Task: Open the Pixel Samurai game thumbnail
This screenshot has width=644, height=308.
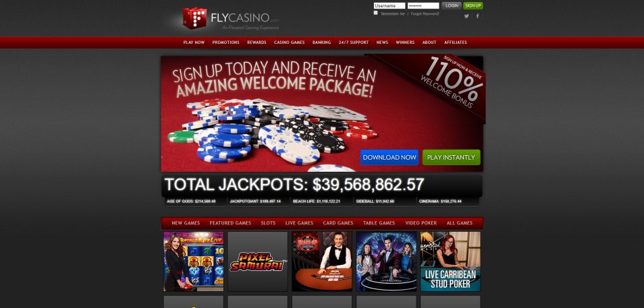Action: [257, 261]
